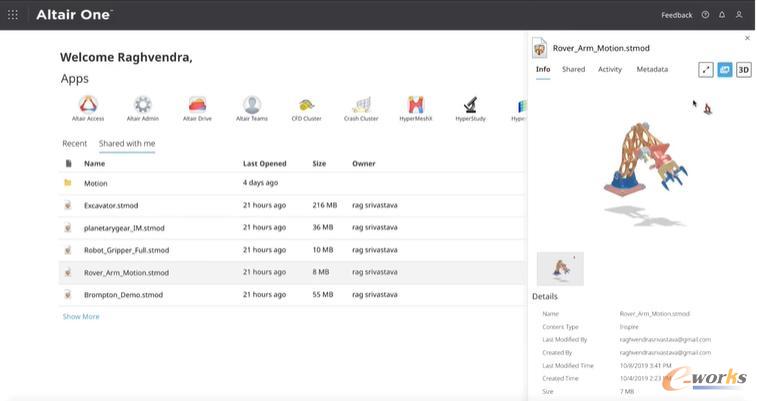Click the Robot_Gripper_Full.stmod file icon
The image size is (757, 401).
68,250
